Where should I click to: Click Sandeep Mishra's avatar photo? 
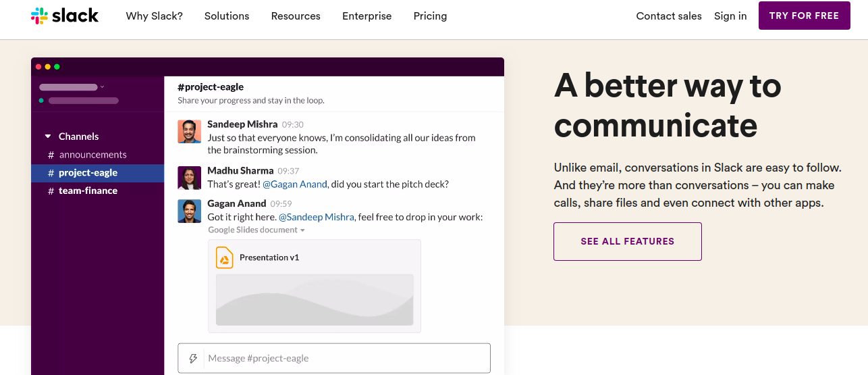point(189,132)
